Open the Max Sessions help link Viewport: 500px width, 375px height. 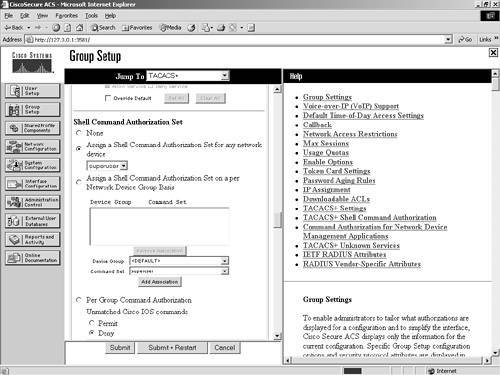tap(326, 143)
